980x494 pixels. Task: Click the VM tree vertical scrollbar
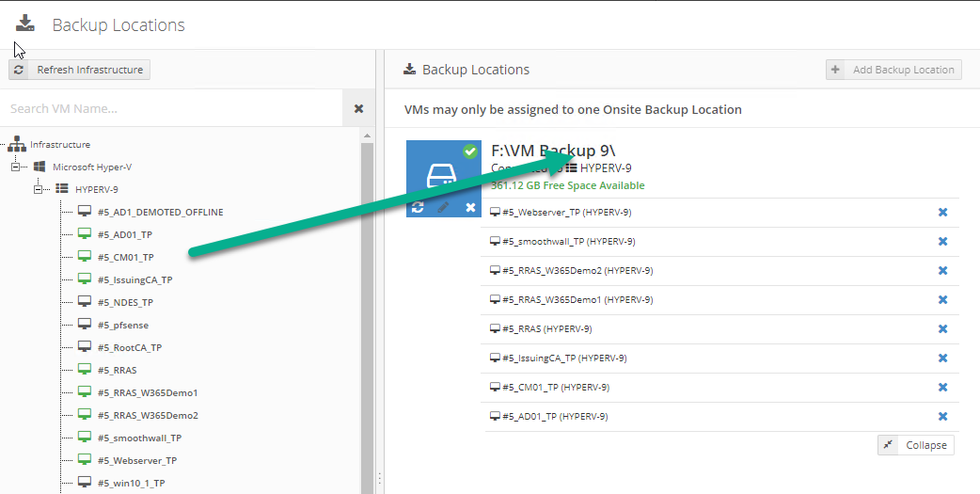pyautogui.click(x=367, y=319)
